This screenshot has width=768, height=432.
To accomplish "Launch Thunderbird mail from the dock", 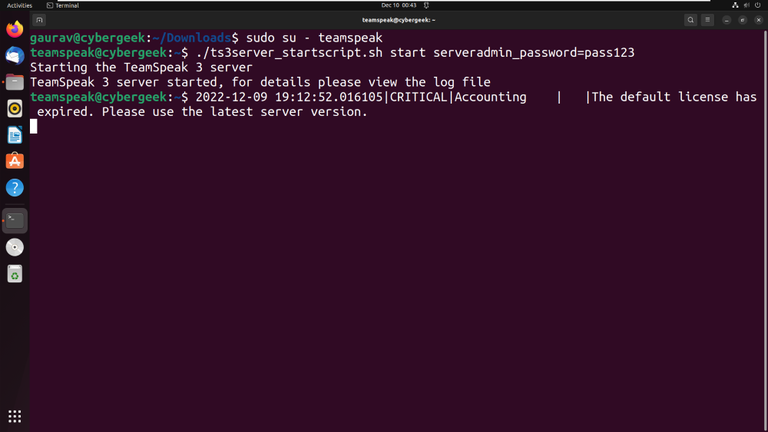I will click(x=14, y=57).
